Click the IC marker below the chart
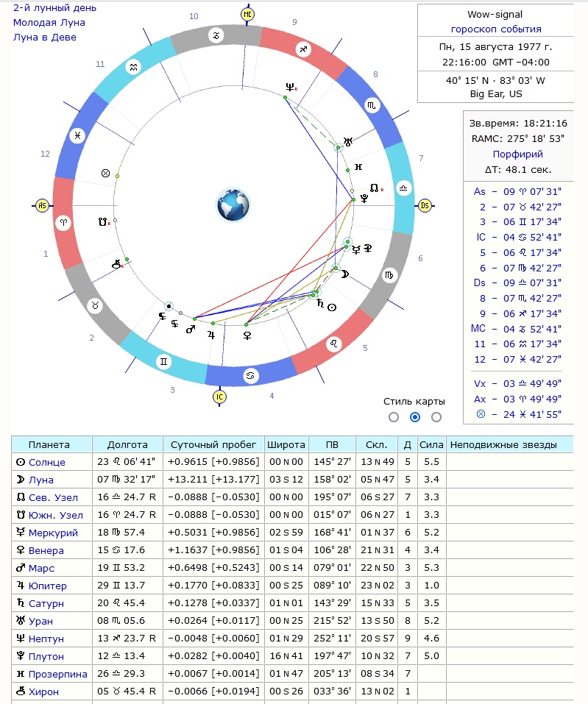 pyautogui.click(x=219, y=397)
